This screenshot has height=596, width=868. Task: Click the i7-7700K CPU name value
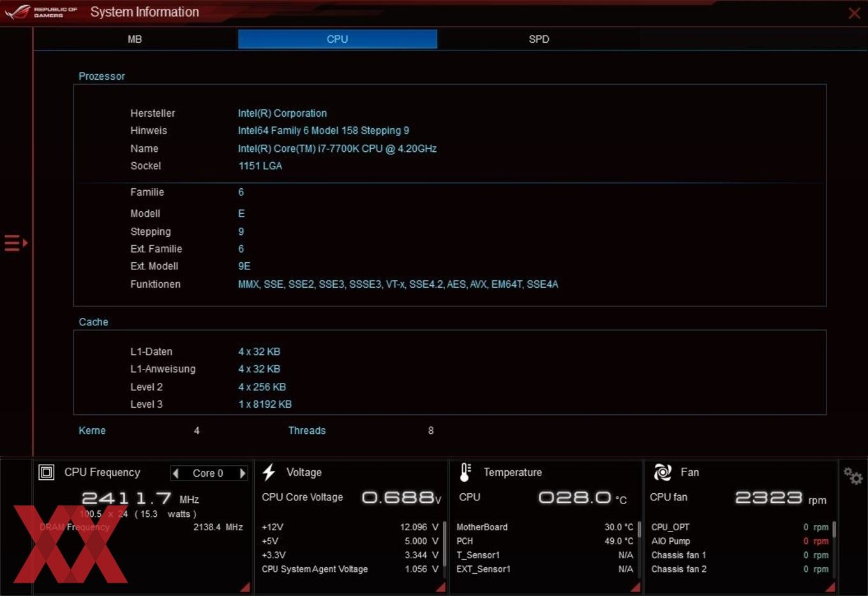(337, 149)
